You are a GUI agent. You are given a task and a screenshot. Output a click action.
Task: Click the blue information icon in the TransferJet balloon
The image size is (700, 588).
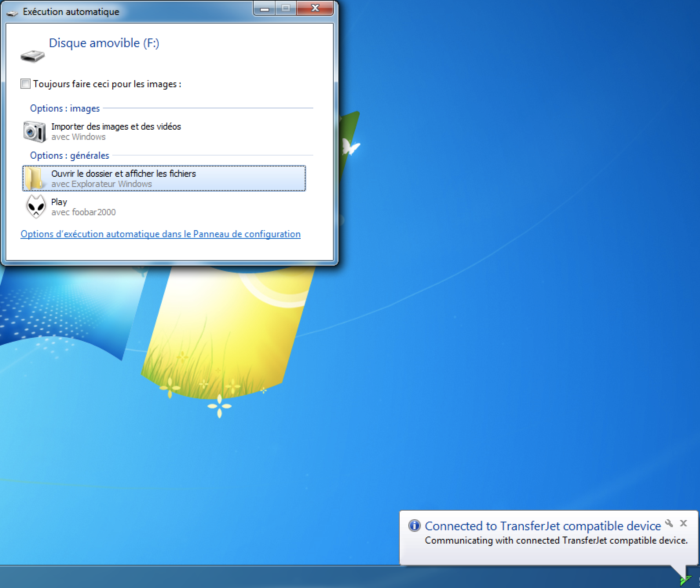coord(414,526)
